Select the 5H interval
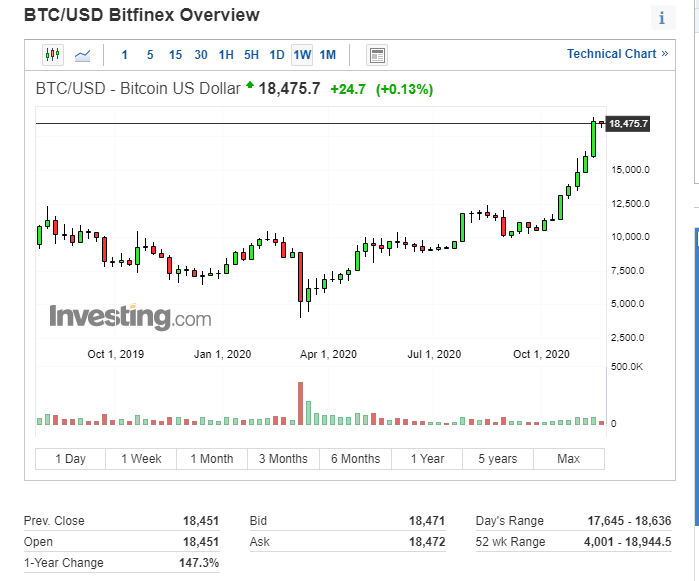Image resolution: width=699 pixels, height=581 pixels. (251, 55)
